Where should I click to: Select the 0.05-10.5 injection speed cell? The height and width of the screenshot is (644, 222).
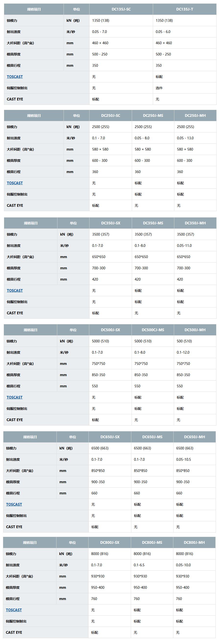pos(184,459)
